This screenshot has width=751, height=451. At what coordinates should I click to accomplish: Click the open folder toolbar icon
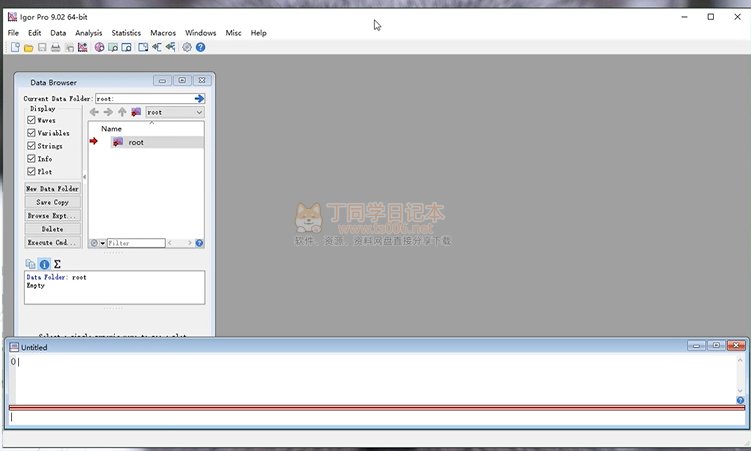coord(29,47)
